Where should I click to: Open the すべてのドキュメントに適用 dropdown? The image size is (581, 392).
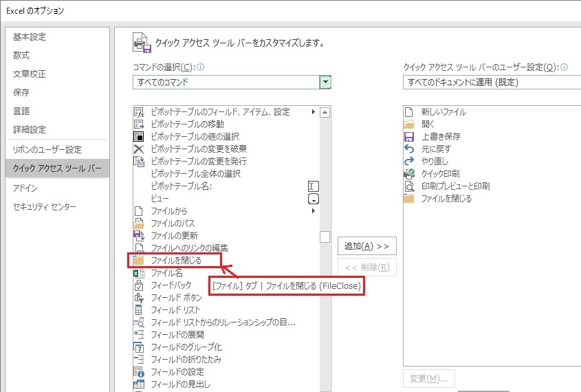click(492, 83)
